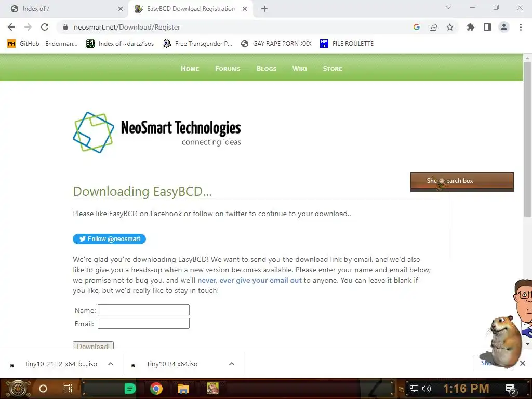
Task: Open a new browser tab
Action: pyautogui.click(x=264, y=9)
